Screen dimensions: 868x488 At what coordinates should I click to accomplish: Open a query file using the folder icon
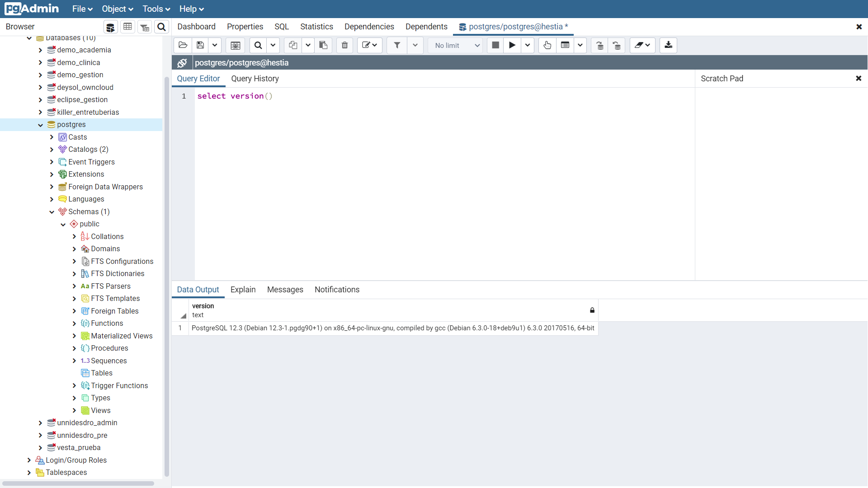(183, 45)
